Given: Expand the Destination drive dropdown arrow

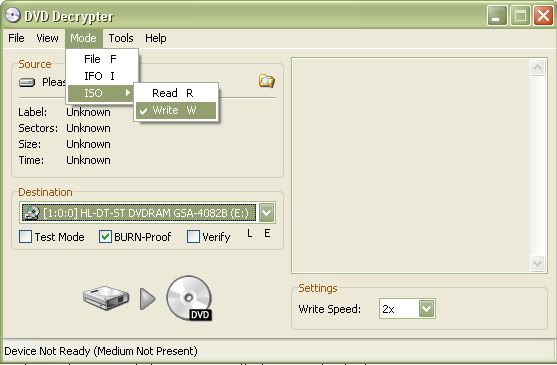Looking at the screenshot, I should (x=266, y=213).
